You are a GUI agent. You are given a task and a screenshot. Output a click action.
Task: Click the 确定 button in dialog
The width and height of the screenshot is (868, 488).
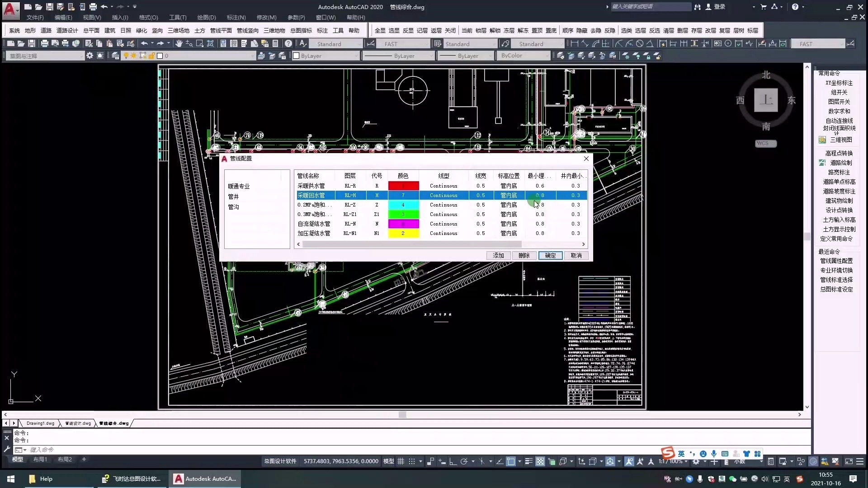tap(550, 255)
